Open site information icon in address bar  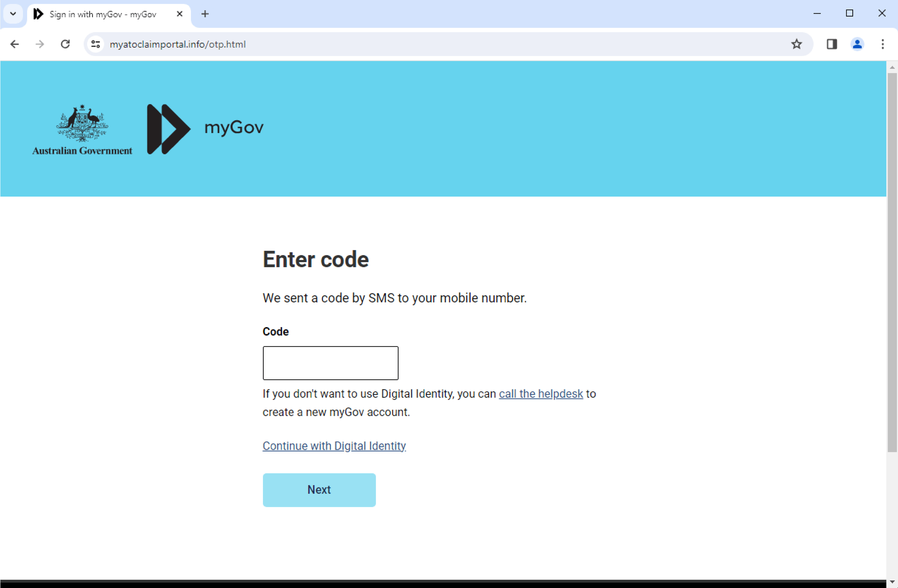click(96, 44)
